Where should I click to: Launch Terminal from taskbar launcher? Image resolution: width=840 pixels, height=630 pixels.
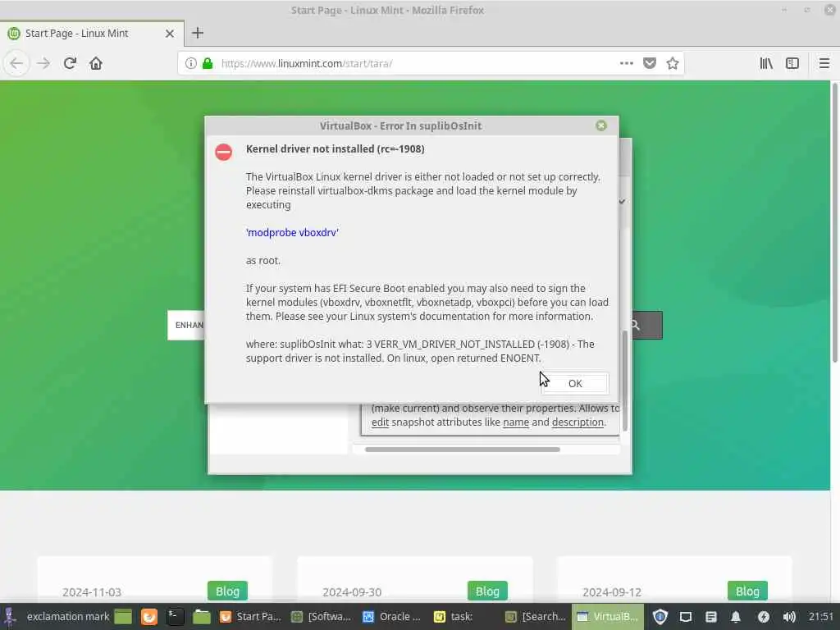click(175, 617)
